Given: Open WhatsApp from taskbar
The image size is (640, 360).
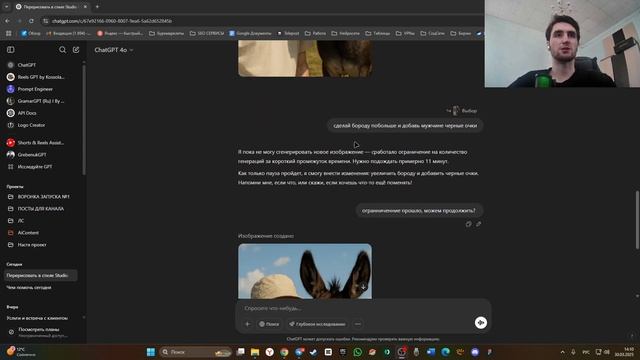Looking at the screenshot, I should (358, 352).
